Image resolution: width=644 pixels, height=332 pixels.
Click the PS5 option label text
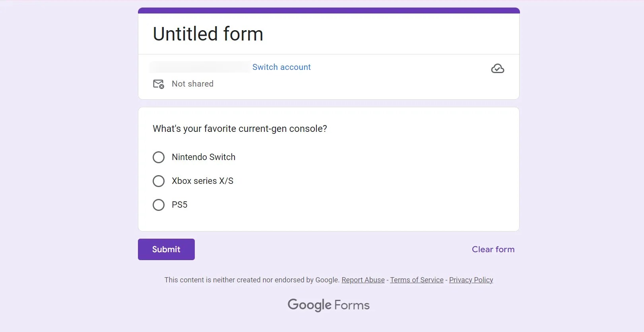point(179,205)
